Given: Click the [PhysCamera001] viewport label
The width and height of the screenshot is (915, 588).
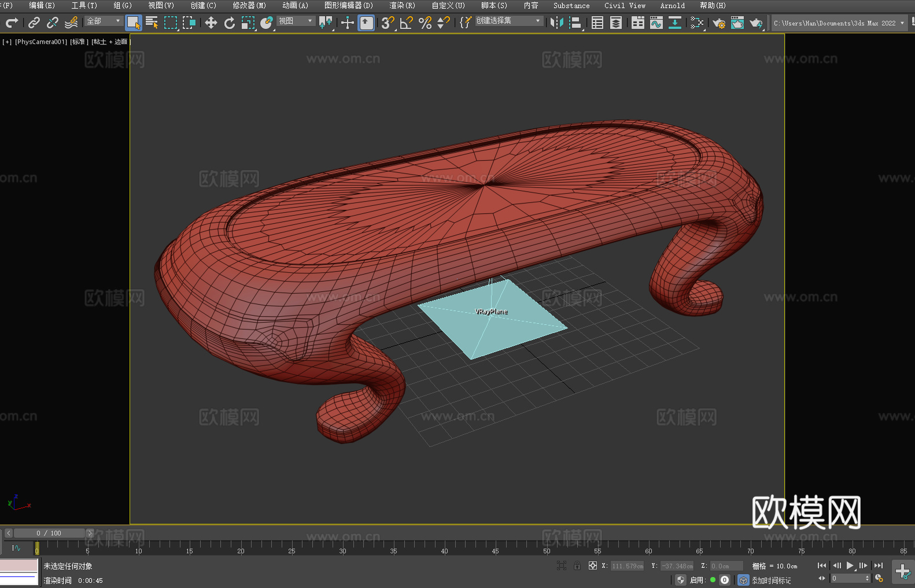Looking at the screenshot, I should click(x=41, y=42).
